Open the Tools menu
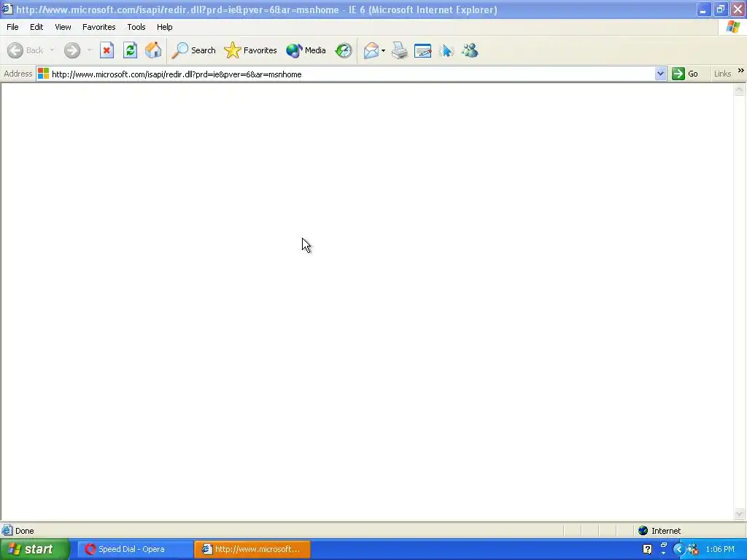The height and width of the screenshot is (560, 747). pos(136,27)
